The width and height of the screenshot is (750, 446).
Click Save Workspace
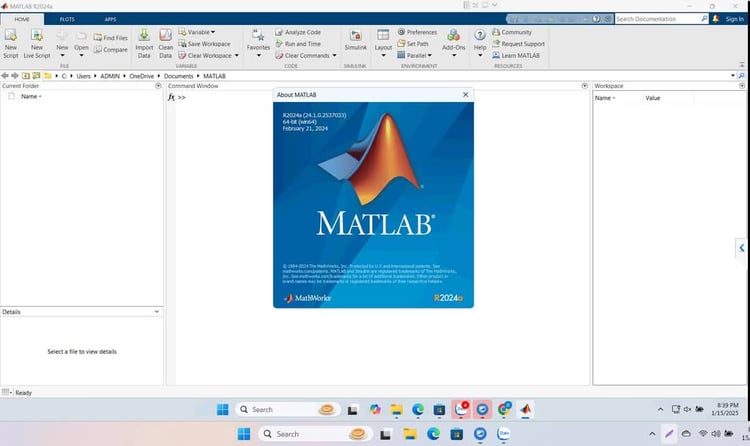(204, 44)
